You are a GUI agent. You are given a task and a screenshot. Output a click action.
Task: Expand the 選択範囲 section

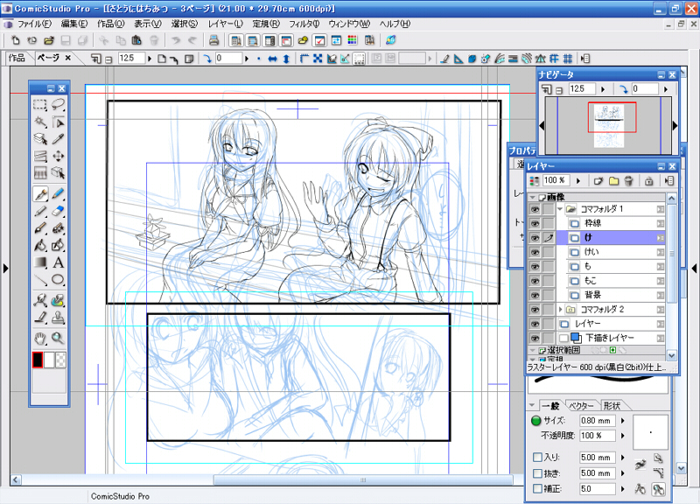point(532,350)
